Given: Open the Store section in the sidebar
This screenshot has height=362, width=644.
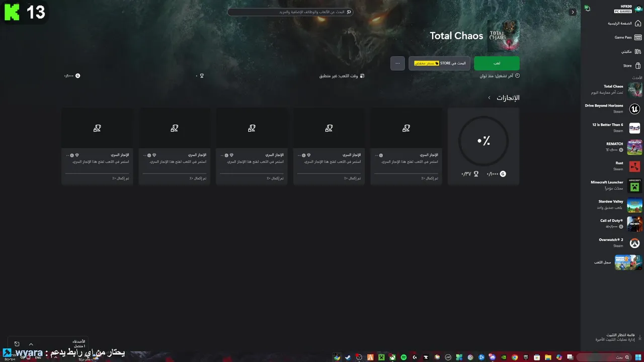Looking at the screenshot, I should (x=631, y=65).
